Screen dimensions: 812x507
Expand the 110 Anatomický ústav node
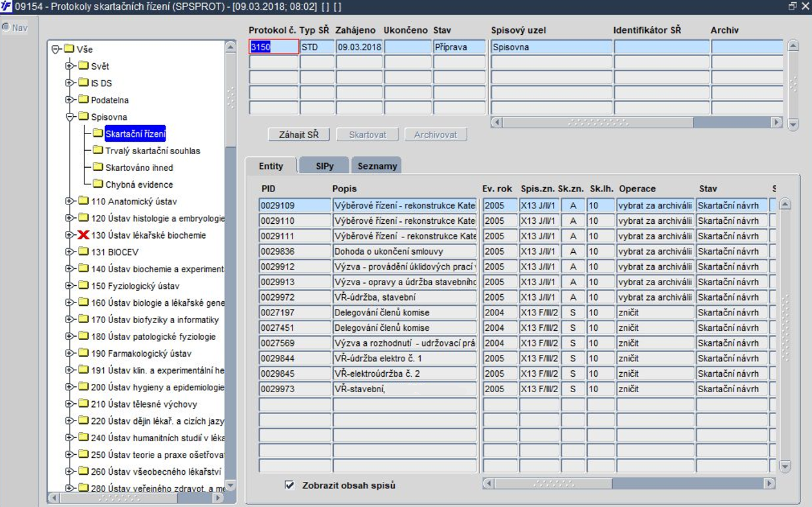click(x=70, y=201)
